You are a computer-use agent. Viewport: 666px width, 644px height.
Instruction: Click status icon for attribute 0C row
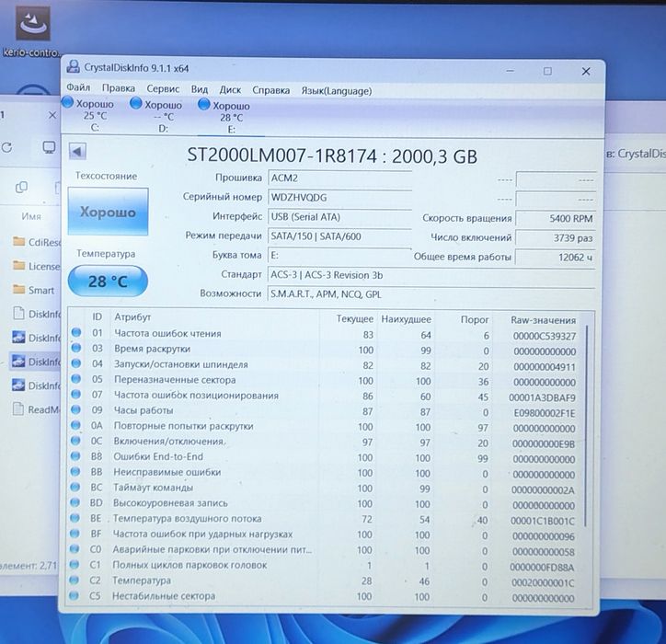(x=75, y=441)
